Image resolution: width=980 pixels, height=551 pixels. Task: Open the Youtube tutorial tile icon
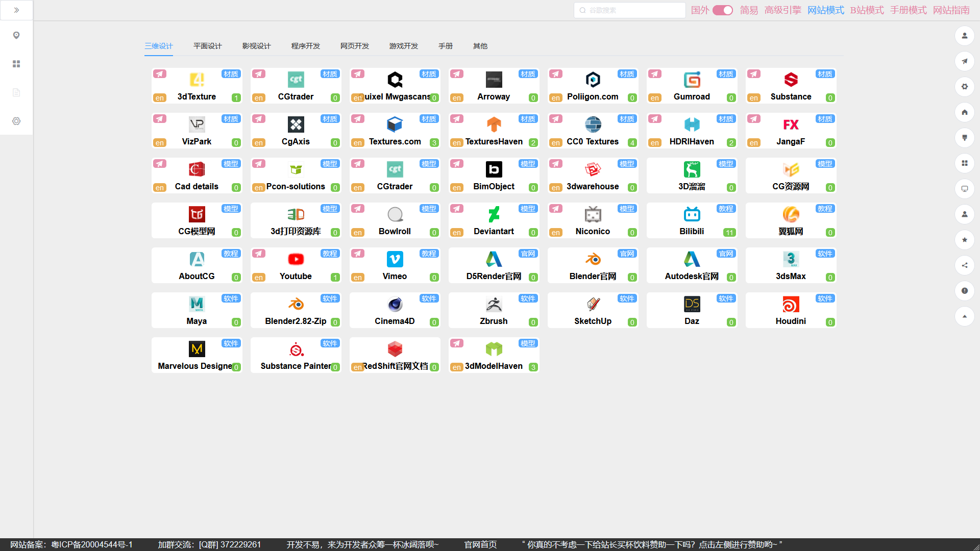296,259
